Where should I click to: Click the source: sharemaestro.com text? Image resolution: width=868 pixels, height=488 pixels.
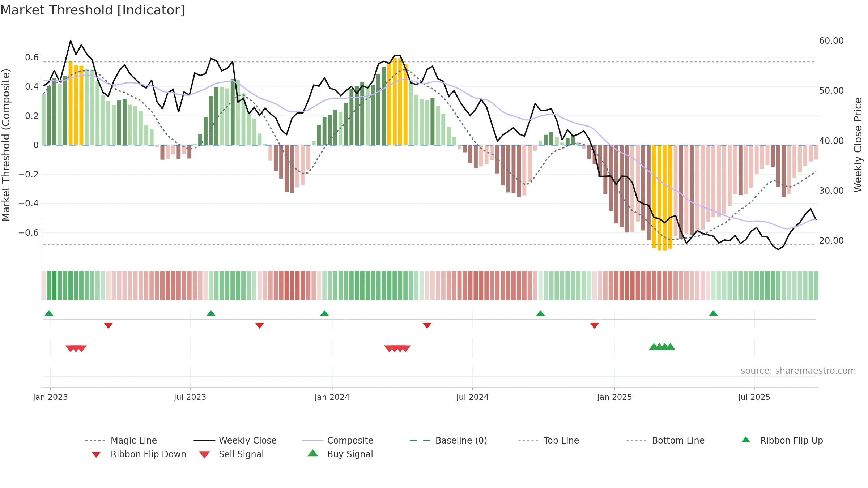[x=798, y=371]
